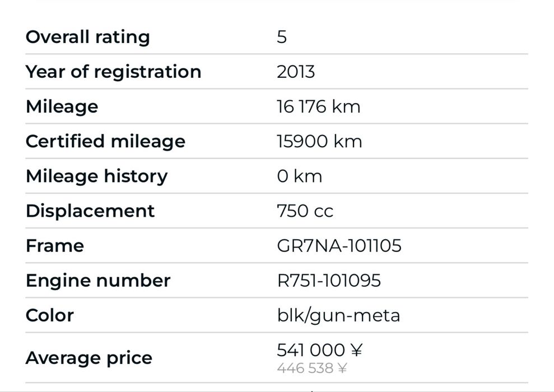This screenshot has width=554, height=392.
Task: Click the Color label
Action: pyautogui.click(x=49, y=315)
